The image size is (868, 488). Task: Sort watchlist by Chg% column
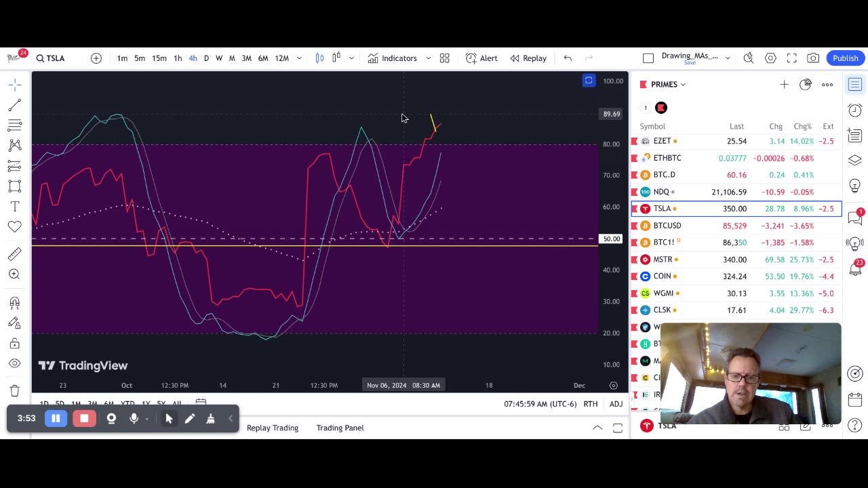click(802, 126)
